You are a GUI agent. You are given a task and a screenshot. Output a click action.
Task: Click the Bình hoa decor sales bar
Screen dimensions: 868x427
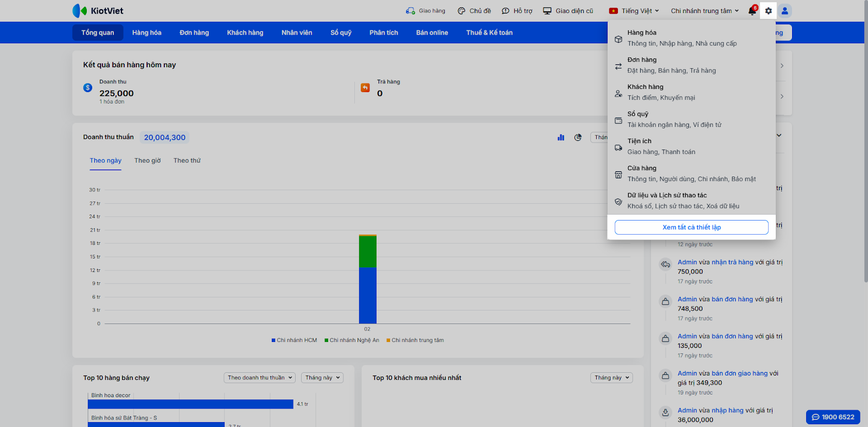click(x=190, y=404)
